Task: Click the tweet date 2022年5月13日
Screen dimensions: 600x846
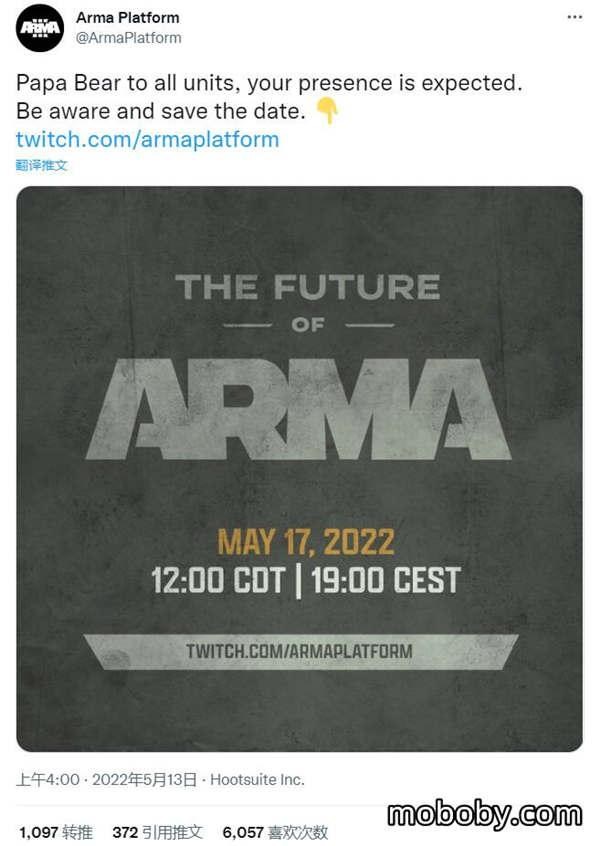Action: pyautogui.click(x=145, y=780)
